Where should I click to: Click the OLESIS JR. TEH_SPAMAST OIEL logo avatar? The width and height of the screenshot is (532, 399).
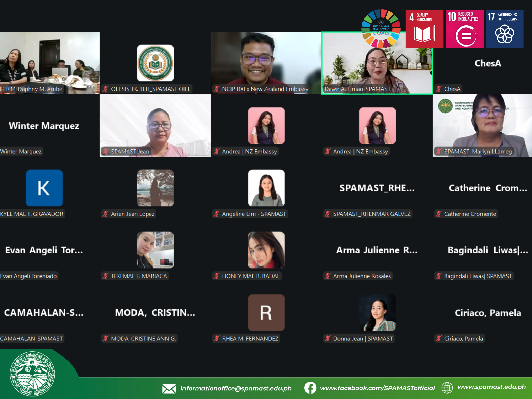click(155, 63)
